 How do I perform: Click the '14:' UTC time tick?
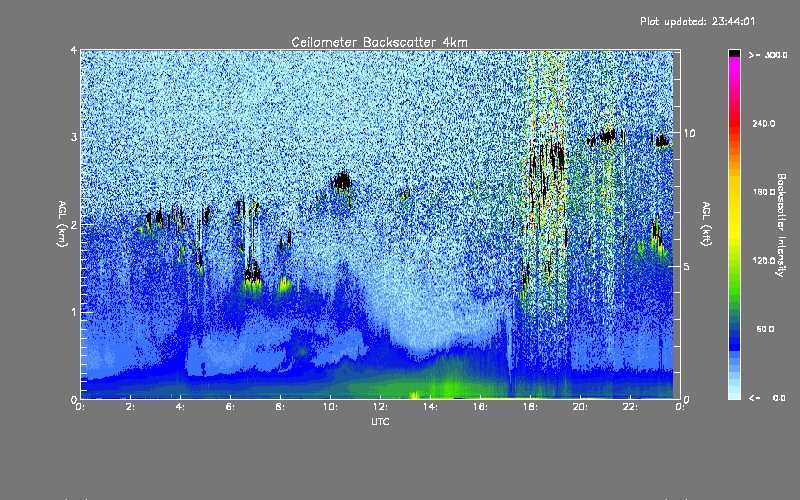click(431, 407)
